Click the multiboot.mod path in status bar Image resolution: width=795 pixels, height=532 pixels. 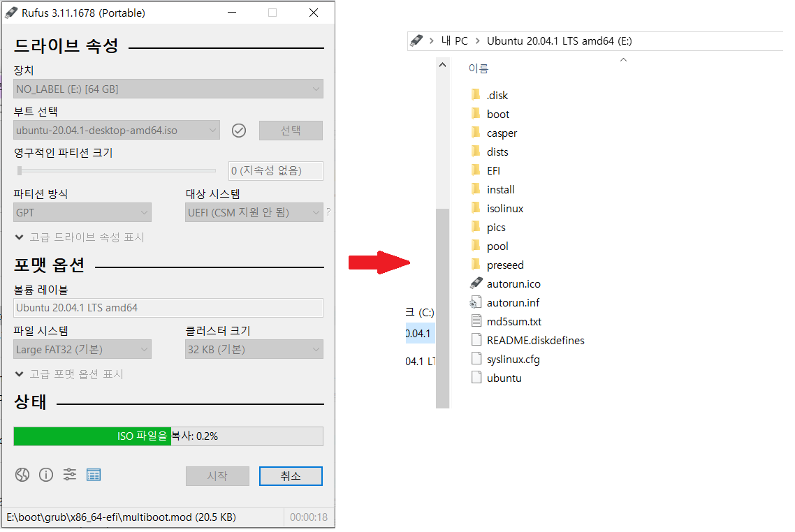tap(121, 517)
